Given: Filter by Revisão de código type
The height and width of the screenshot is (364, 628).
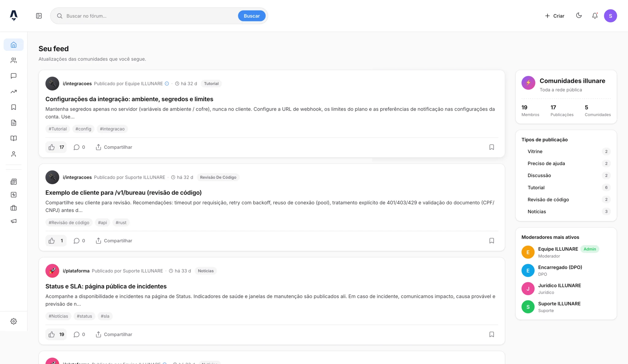Looking at the screenshot, I should click(566, 200).
